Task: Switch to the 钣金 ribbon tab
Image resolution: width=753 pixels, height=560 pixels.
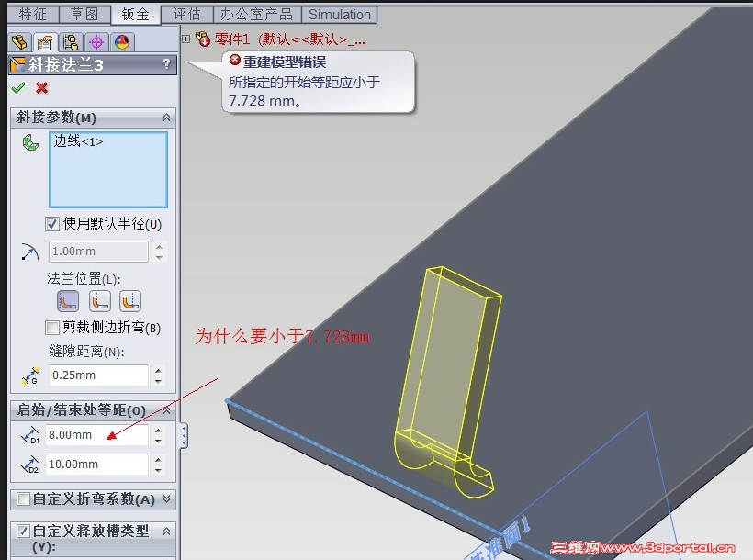Action: click(x=135, y=14)
